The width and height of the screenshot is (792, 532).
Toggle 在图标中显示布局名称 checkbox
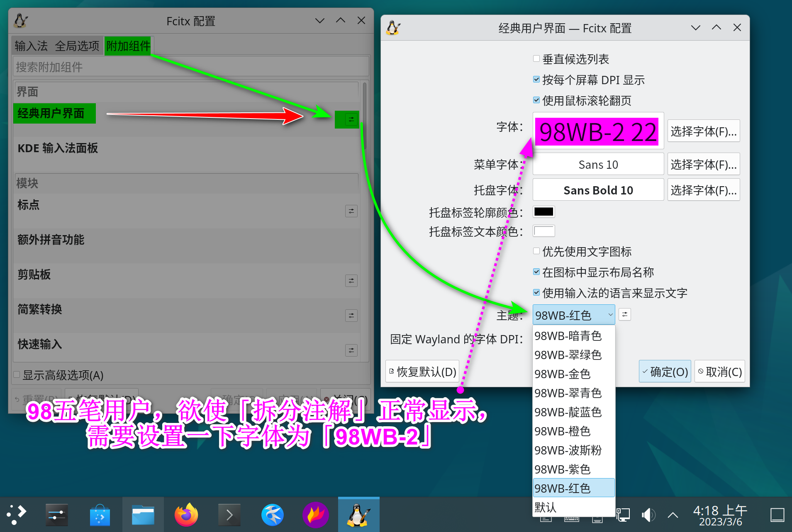tap(536, 272)
